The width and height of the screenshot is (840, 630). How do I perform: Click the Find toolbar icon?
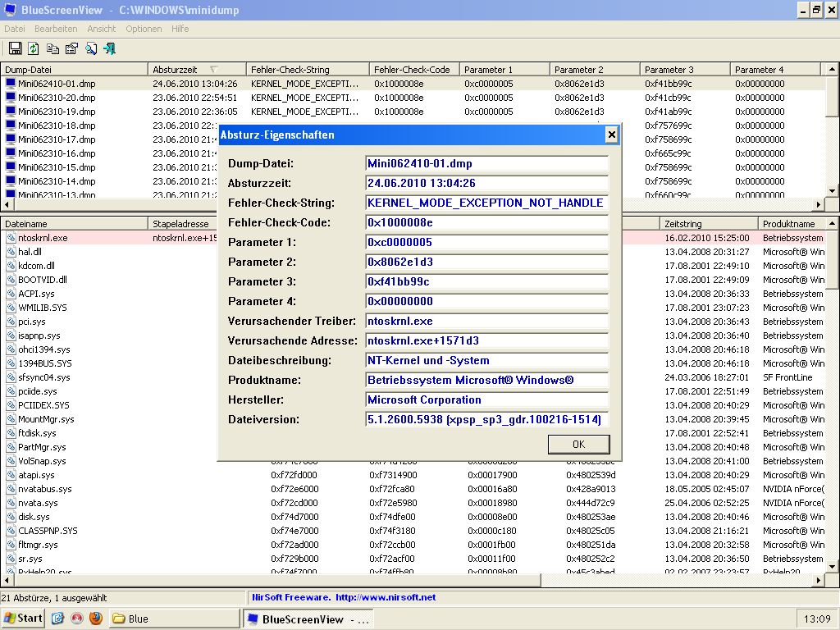click(x=91, y=48)
